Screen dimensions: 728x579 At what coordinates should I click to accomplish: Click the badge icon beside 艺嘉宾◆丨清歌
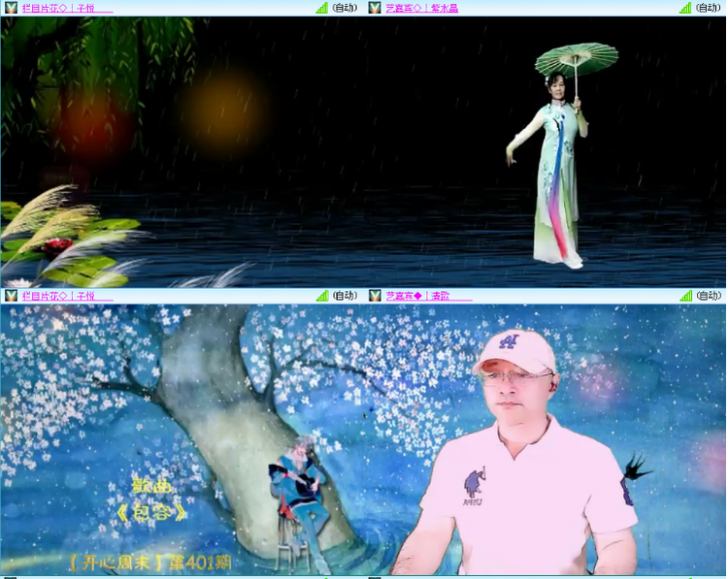point(375,296)
